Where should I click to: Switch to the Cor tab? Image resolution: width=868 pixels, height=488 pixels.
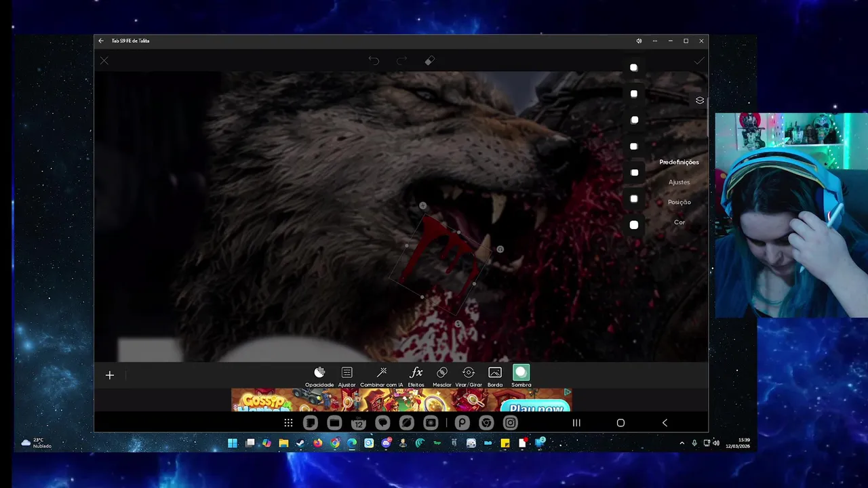pyautogui.click(x=679, y=222)
